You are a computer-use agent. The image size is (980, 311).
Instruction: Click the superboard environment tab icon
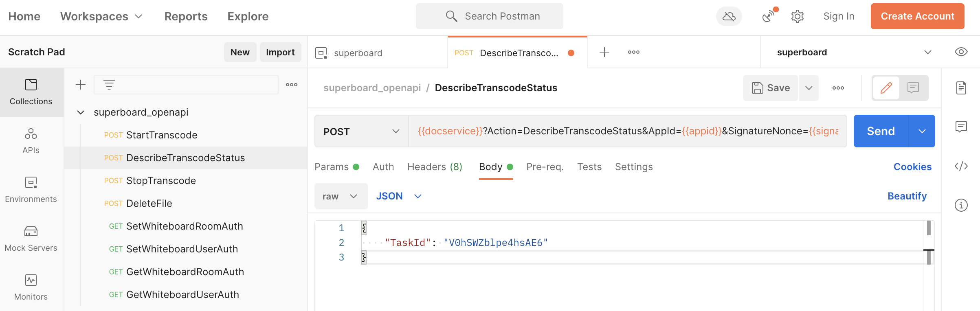click(321, 53)
